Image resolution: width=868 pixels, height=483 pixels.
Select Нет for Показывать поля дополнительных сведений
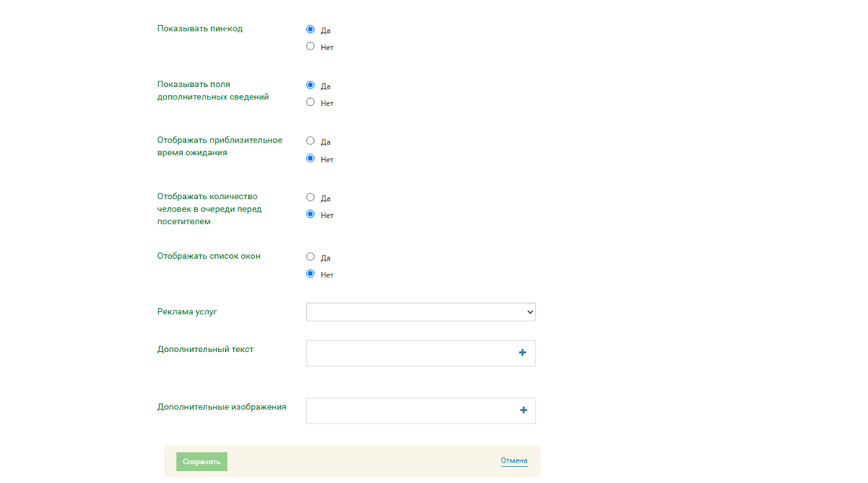click(310, 102)
